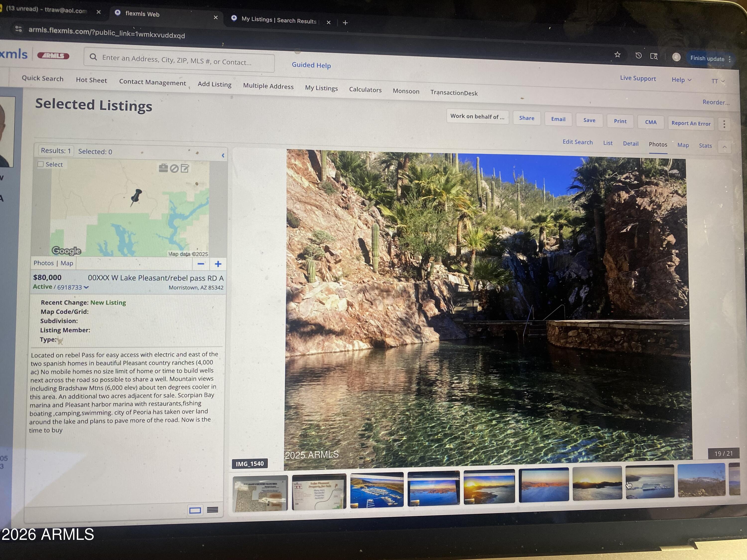Switch to the Detail view tab

(x=630, y=143)
